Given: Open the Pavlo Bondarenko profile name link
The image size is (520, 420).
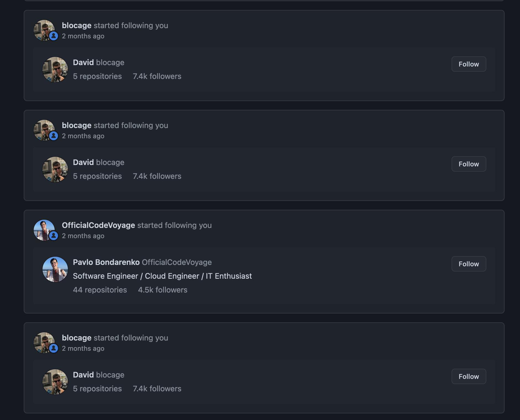Looking at the screenshot, I should [x=106, y=262].
